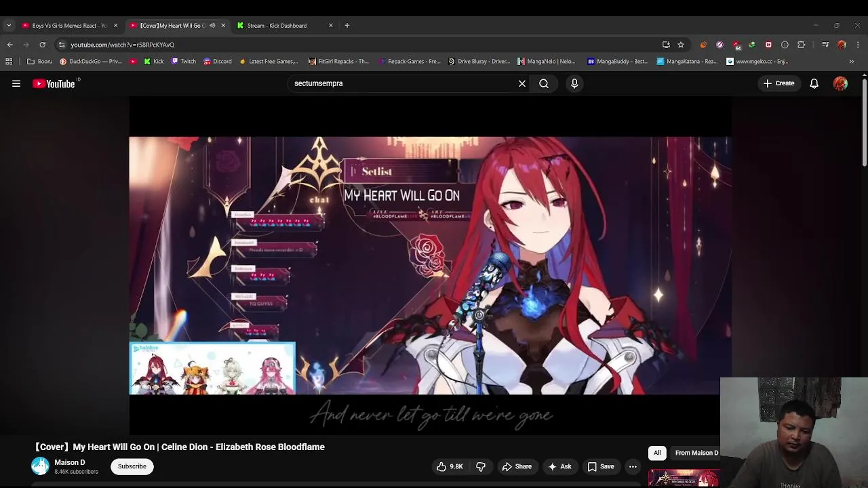Viewport: 868px width, 488px height.
Task: Click the Ask button
Action: point(559,466)
